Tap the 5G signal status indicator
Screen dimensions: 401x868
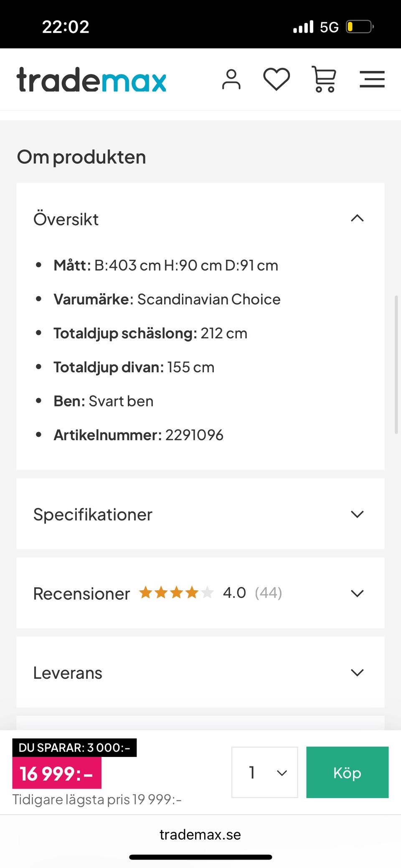click(x=329, y=27)
